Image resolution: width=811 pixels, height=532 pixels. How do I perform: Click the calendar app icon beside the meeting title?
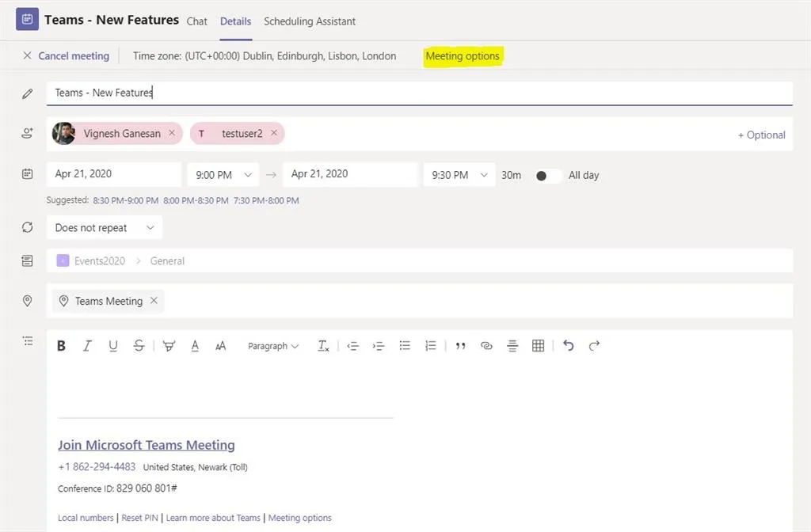[x=27, y=20]
